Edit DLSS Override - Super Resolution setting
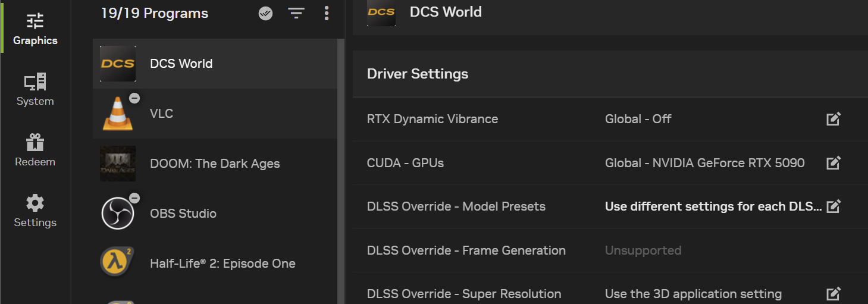 [x=833, y=294]
